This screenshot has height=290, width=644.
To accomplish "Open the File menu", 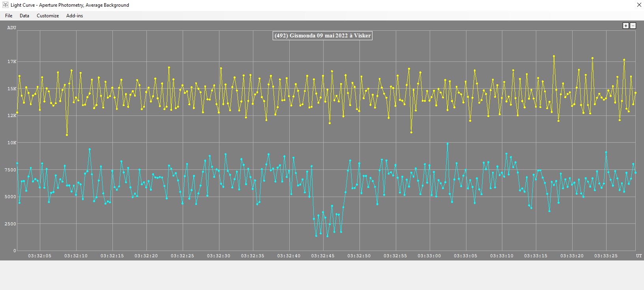I will pyautogui.click(x=9, y=16).
